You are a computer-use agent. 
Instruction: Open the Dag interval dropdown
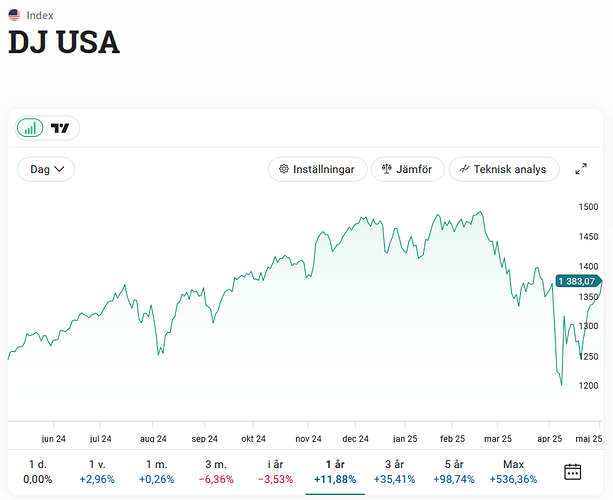click(x=46, y=169)
